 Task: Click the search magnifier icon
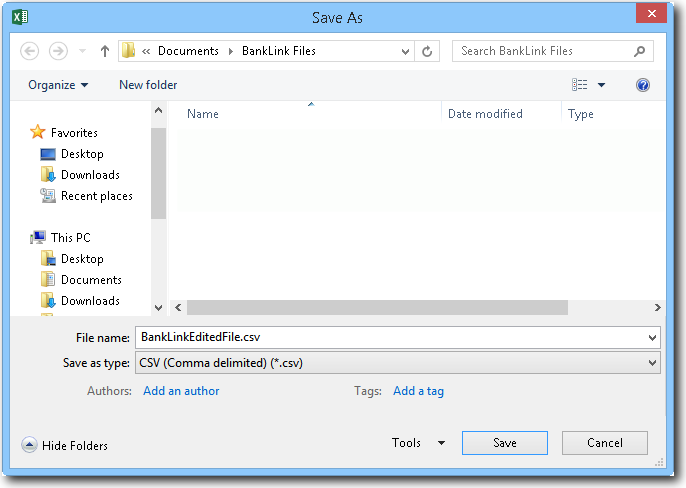pos(639,51)
